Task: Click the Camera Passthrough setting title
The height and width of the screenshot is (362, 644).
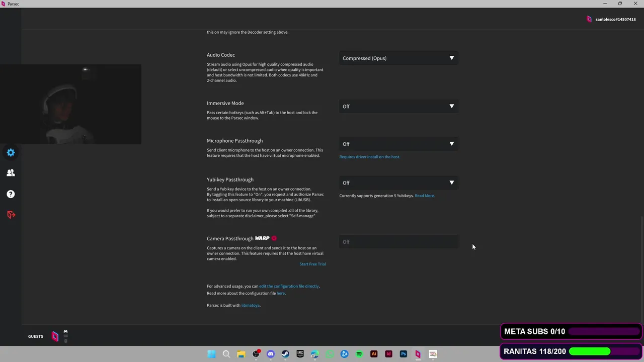Action: 230,238
